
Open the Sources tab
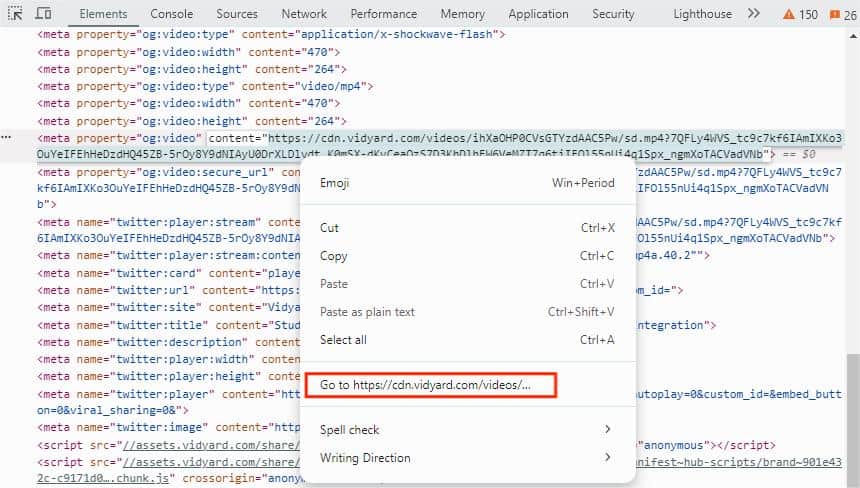[x=237, y=14]
